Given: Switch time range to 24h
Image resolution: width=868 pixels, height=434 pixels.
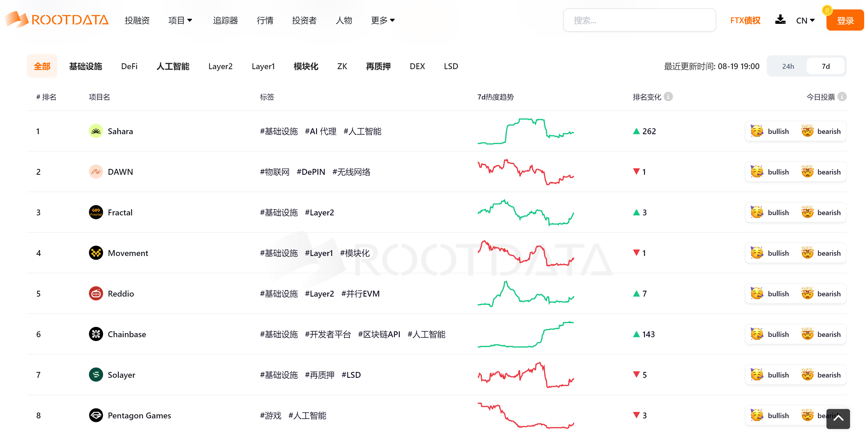Looking at the screenshot, I should pyautogui.click(x=788, y=66).
